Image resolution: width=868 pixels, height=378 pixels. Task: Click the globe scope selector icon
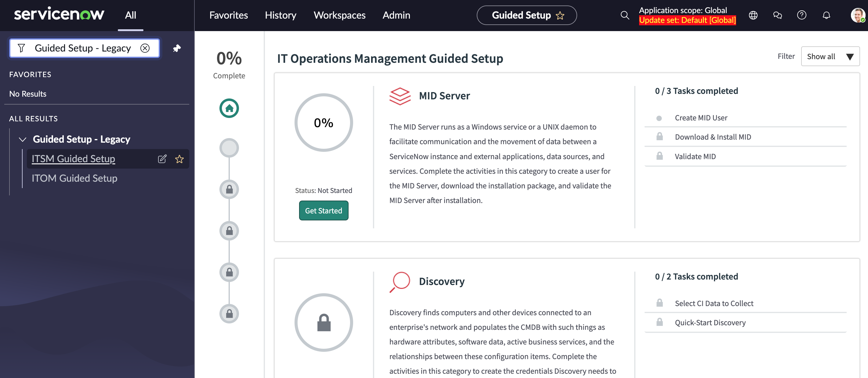pos(753,15)
